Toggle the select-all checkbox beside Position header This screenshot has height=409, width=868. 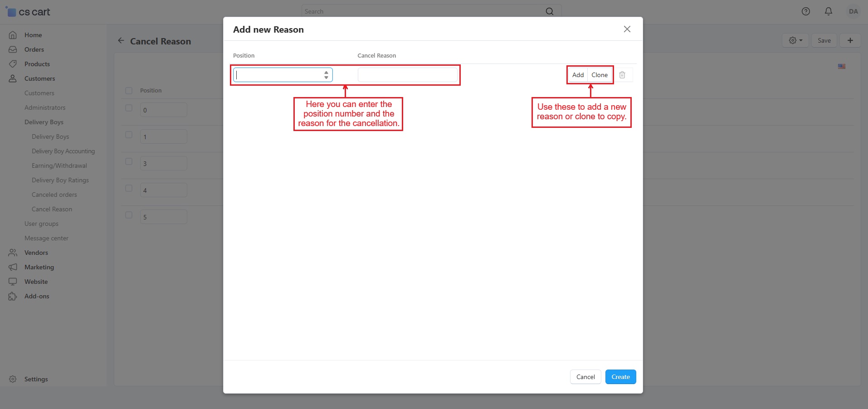point(129,91)
